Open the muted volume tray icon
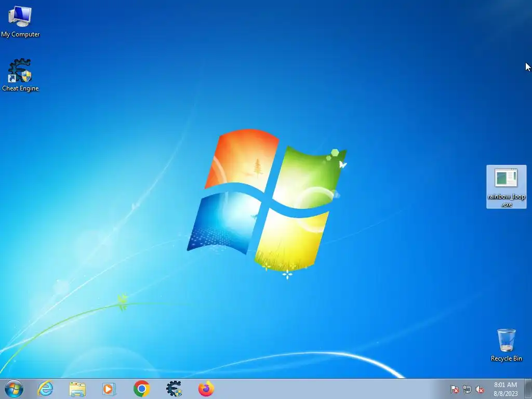This screenshot has height=399, width=532. [480, 389]
